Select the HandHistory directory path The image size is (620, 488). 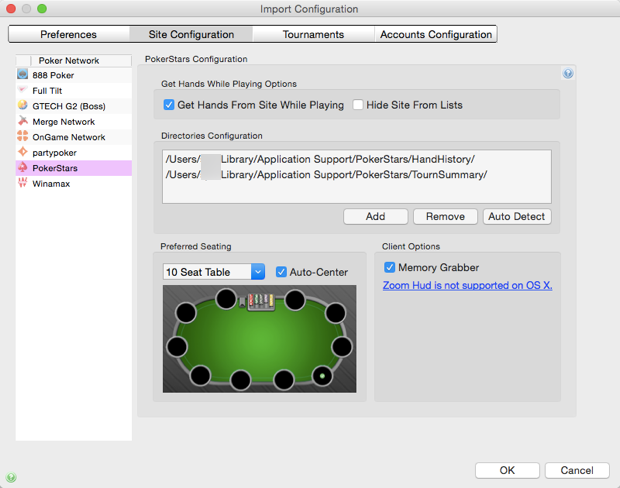320,159
